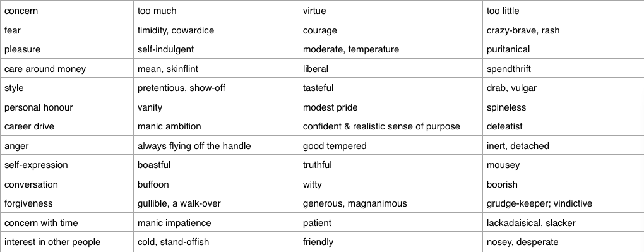Click the 'grudge-keeper; vindictive' cell
The image size is (644, 252).
[563, 203]
